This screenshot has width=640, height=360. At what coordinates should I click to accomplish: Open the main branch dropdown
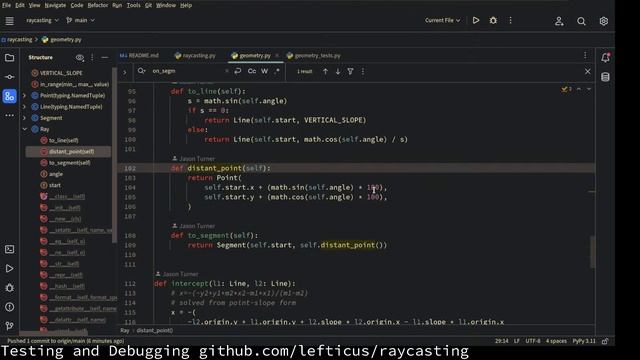click(x=80, y=20)
